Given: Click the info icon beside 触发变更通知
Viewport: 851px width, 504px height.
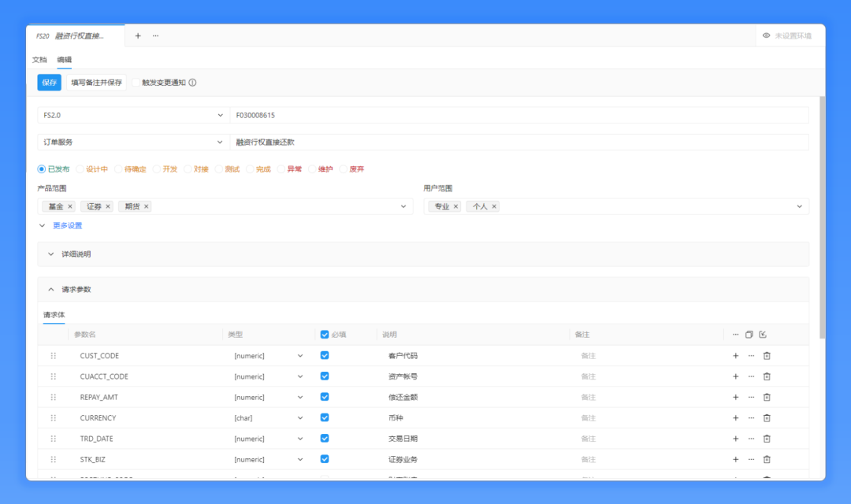Looking at the screenshot, I should click(193, 83).
